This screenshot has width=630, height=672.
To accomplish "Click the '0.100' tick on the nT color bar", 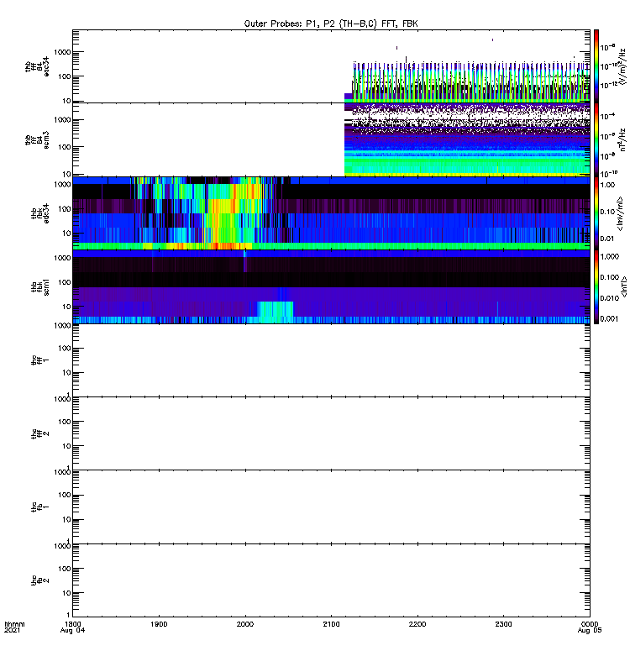I will tap(610, 277).
